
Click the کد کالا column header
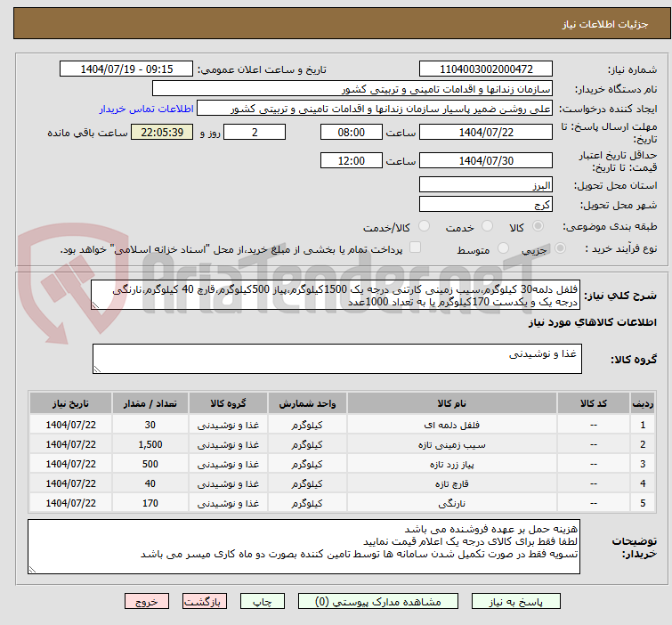pos(593,403)
